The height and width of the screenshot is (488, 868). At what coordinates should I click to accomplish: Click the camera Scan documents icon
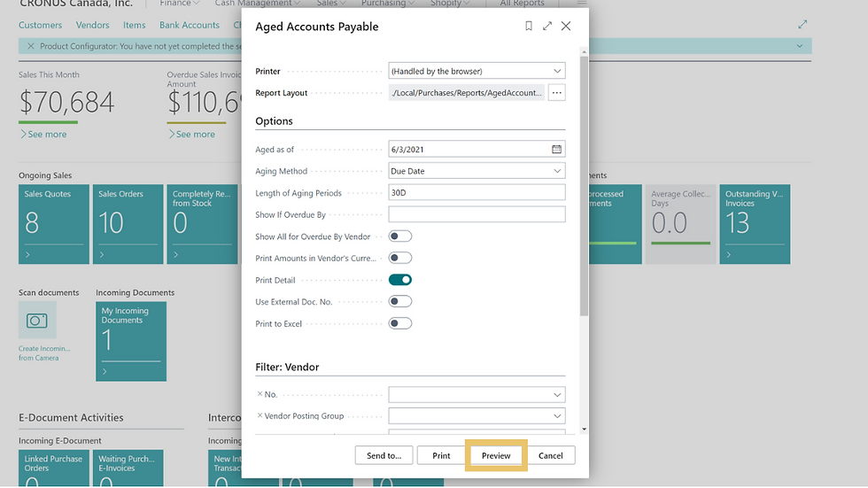pyautogui.click(x=37, y=321)
